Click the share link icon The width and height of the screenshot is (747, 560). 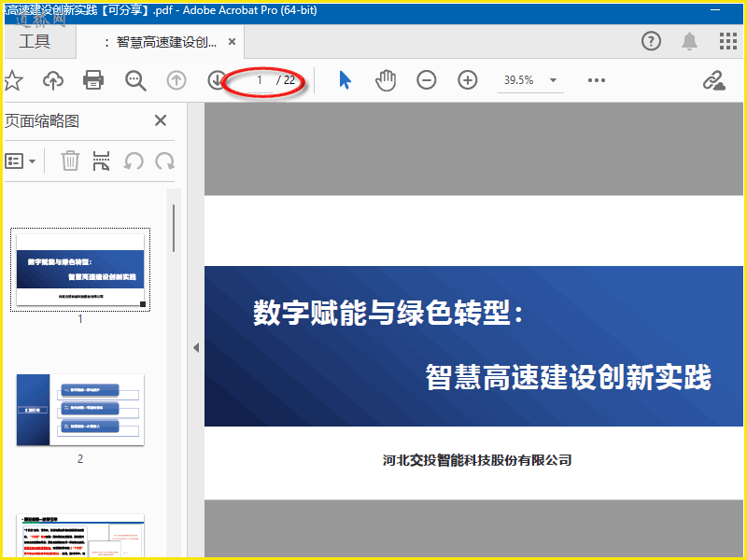(x=713, y=80)
